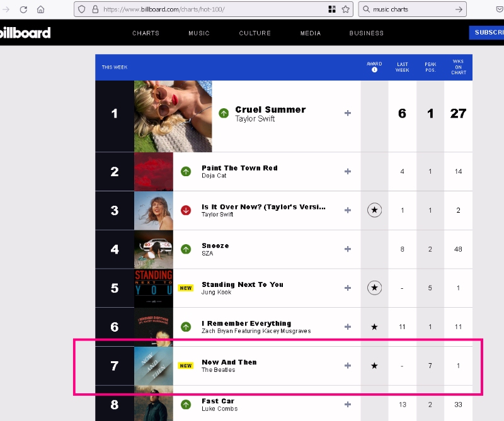504x421 pixels.
Task: Click WKS ON CHART column header
Action: coord(459,67)
